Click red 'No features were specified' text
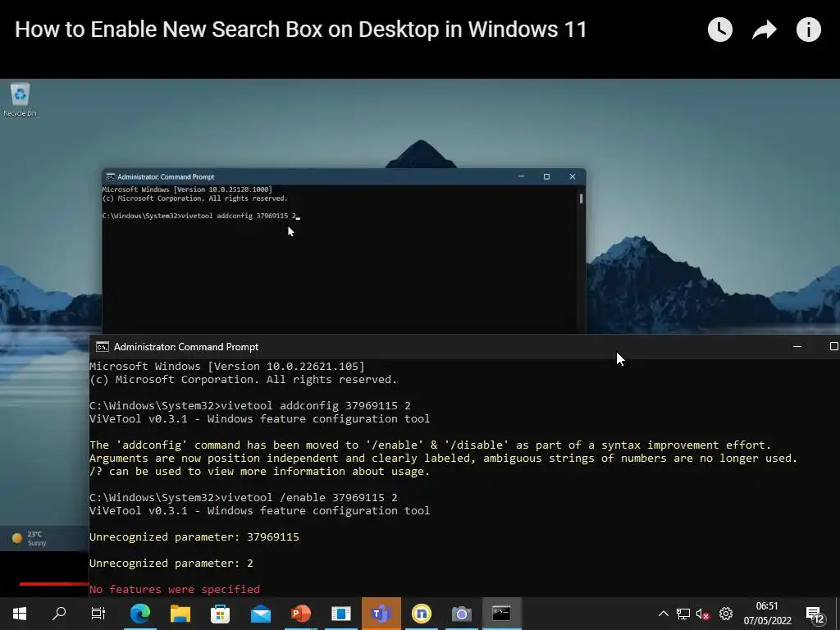Screen dimensions: 840x630 (175, 589)
